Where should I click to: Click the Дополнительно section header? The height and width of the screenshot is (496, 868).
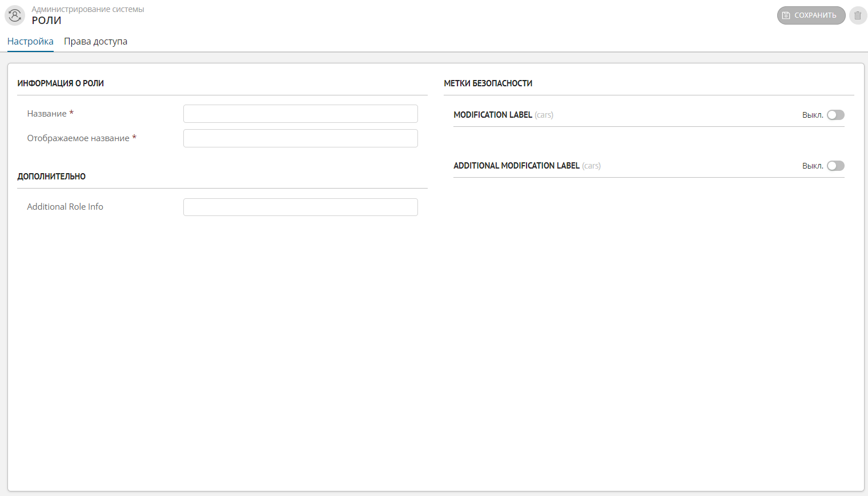(x=51, y=177)
